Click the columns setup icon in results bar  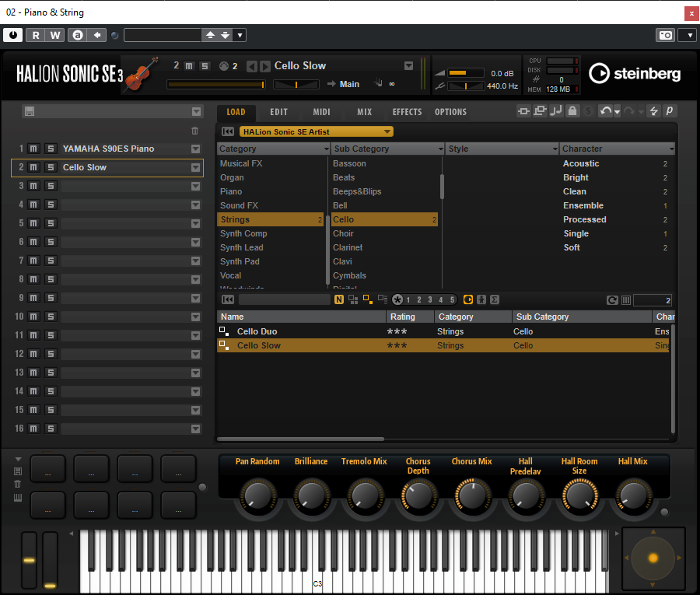[626, 300]
